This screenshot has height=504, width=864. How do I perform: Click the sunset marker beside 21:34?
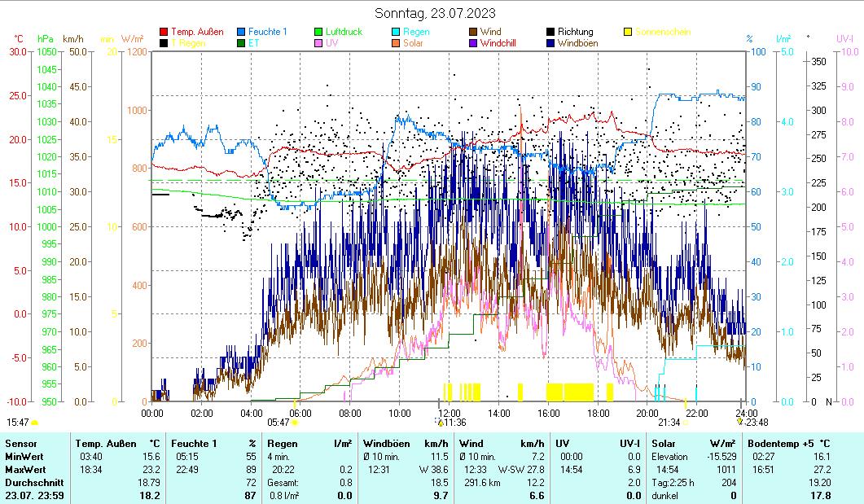coord(686,423)
